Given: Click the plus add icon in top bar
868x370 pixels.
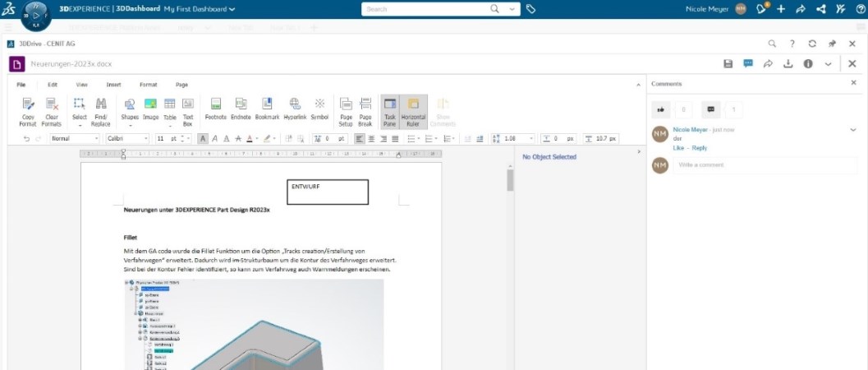Looking at the screenshot, I should pos(781,9).
